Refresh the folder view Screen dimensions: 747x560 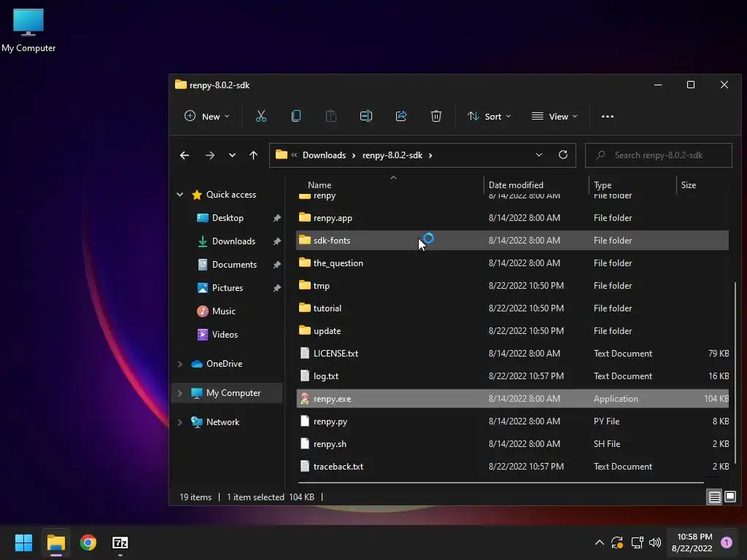pyautogui.click(x=563, y=155)
